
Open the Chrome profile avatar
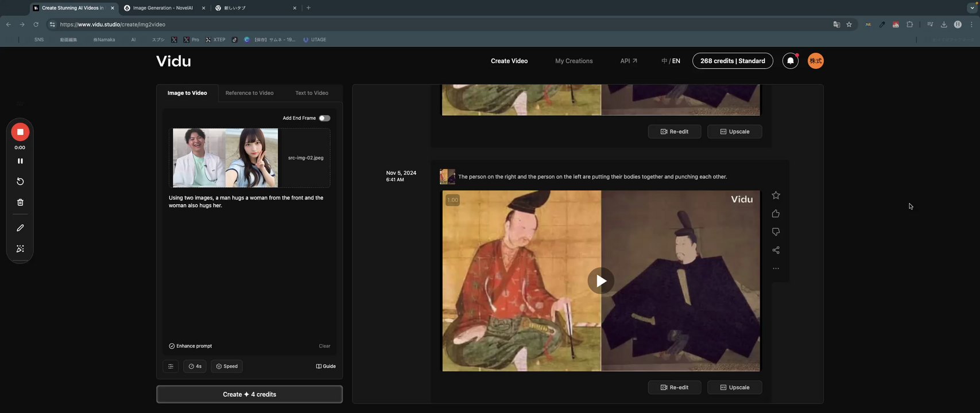tap(958, 25)
